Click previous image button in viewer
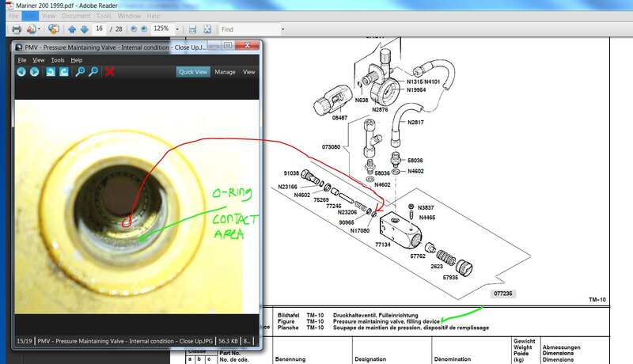The height and width of the screenshot is (364, 633). [21, 72]
